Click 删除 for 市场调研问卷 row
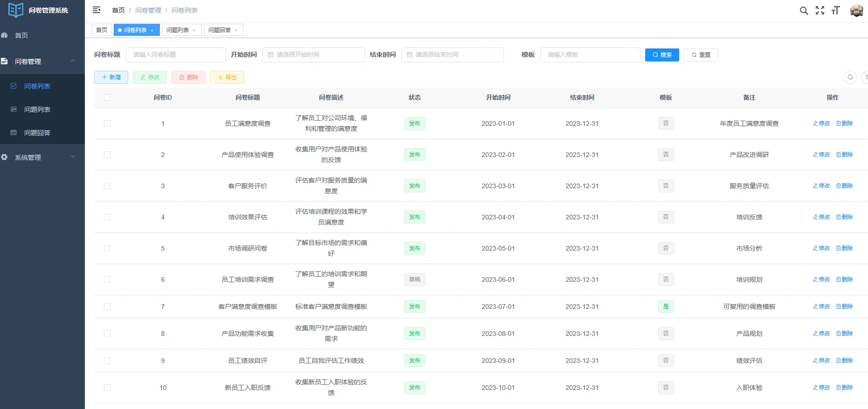Viewport: 868px width, 409px height. (844, 248)
